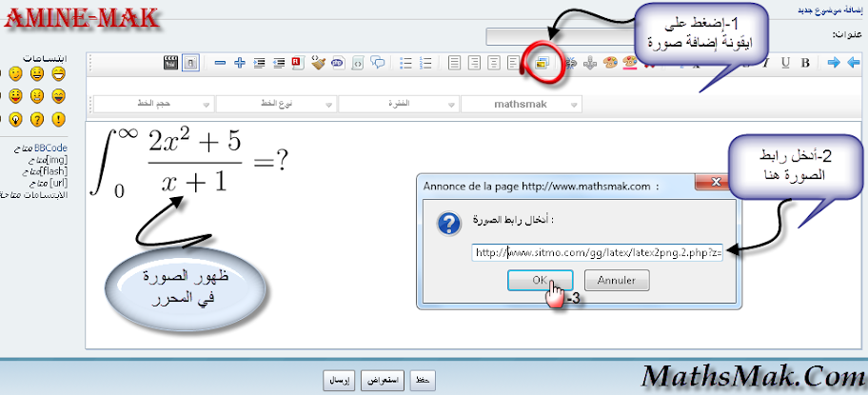
Task: Click the chain link icon
Action: [570, 63]
